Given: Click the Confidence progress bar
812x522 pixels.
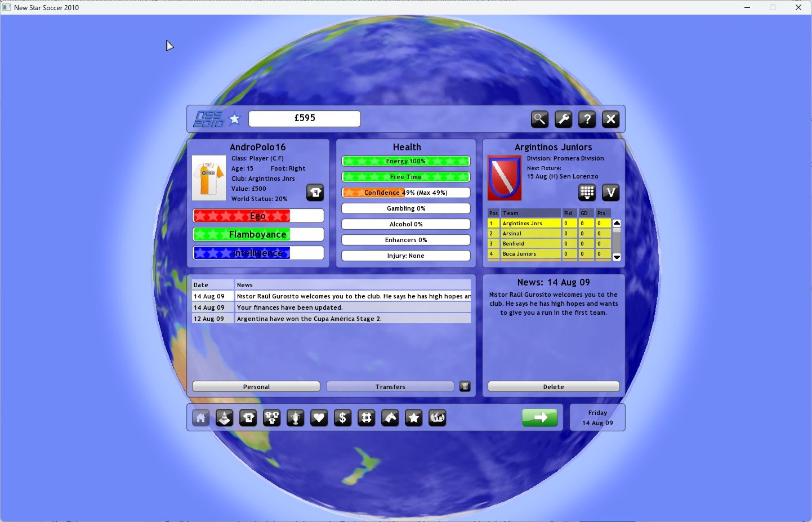Looking at the screenshot, I should tap(405, 193).
